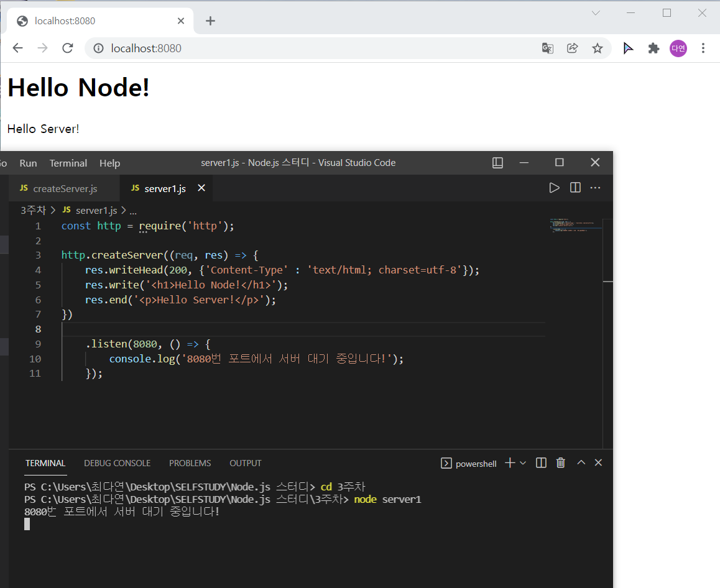The height and width of the screenshot is (588, 720).
Task: Open the Help menu in VS Code
Action: click(110, 163)
